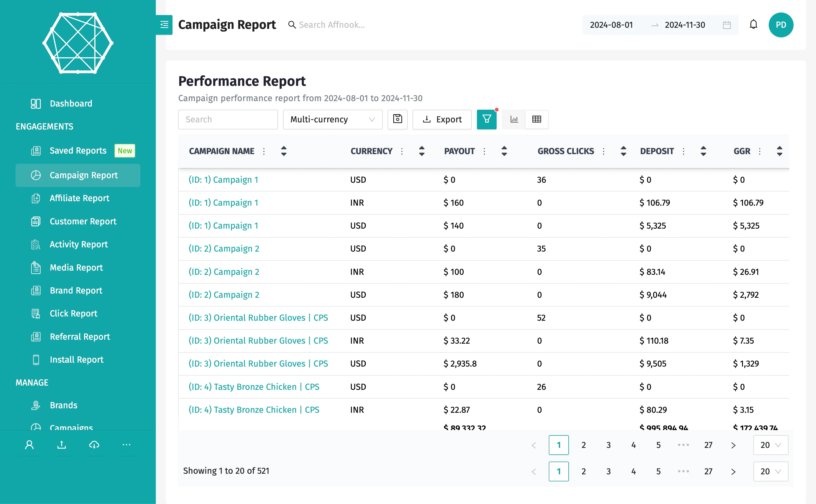The height and width of the screenshot is (504, 816).
Task: Open the date range calendar picker
Action: click(x=727, y=25)
